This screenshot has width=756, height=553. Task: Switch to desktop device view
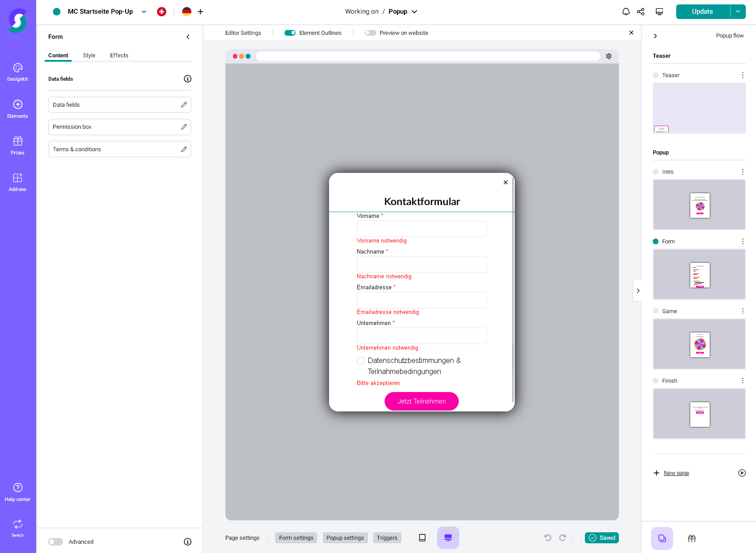pos(448,538)
